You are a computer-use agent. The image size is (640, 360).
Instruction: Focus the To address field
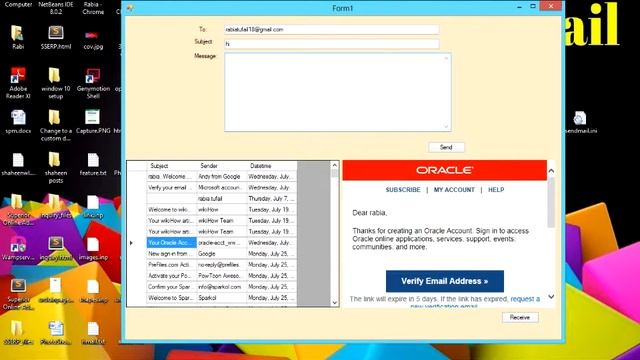331,29
